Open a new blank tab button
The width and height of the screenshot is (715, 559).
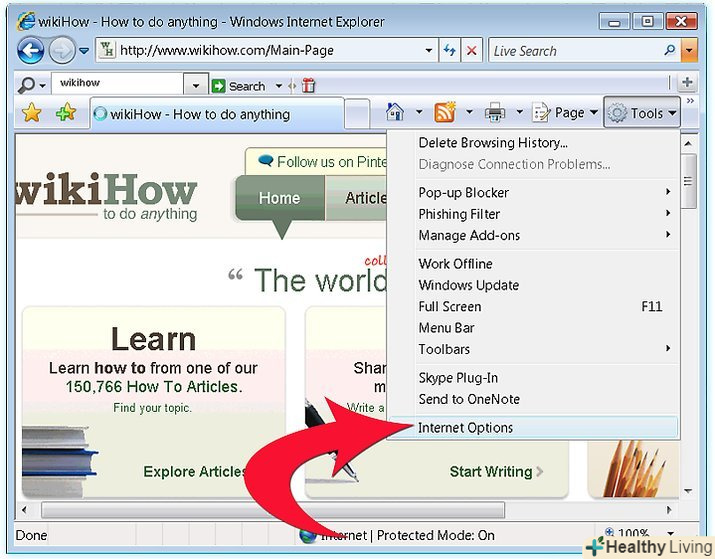pyautogui.click(x=357, y=114)
